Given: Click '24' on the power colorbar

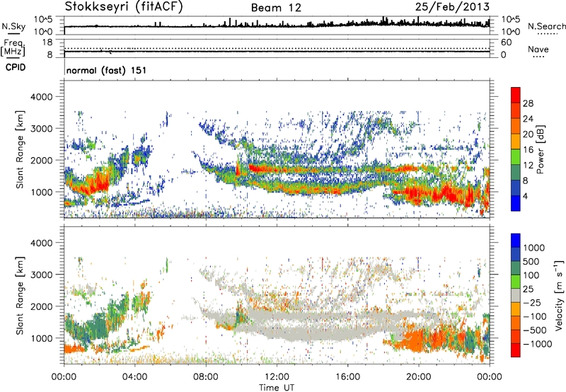Looking at the screenshot, I should click(528, 119).
